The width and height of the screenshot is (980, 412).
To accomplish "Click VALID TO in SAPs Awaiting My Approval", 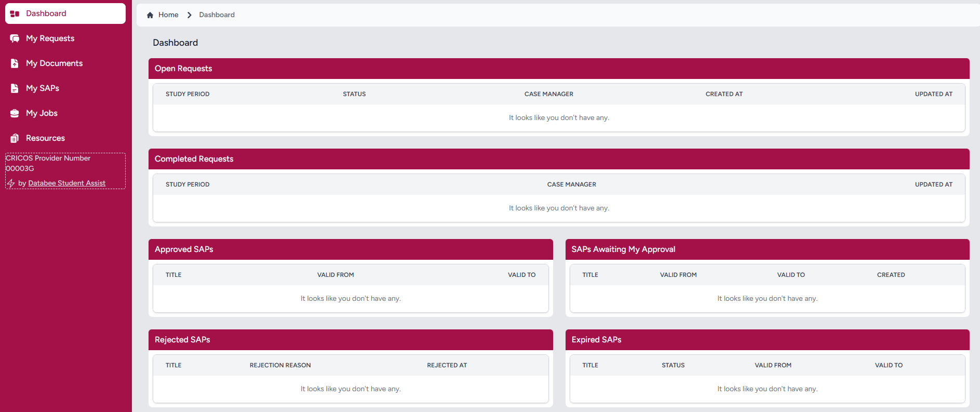I will point(791,275).
